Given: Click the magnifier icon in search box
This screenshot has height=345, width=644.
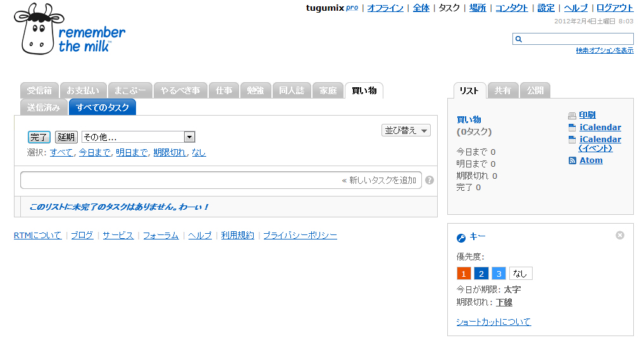Looking at the screenshot, I should click(519, 39).
